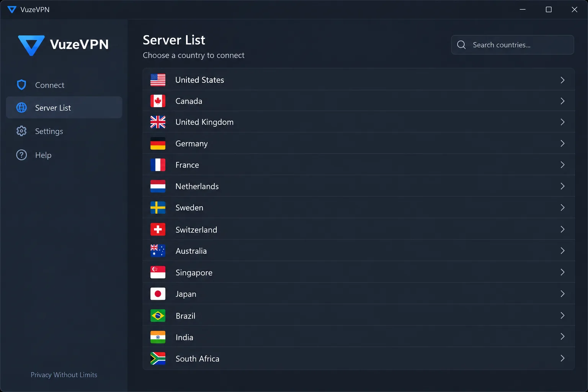This screenshot has width=588, height=392.
Task: Open the Settings menu item
Action: click(x=64, y=131)
